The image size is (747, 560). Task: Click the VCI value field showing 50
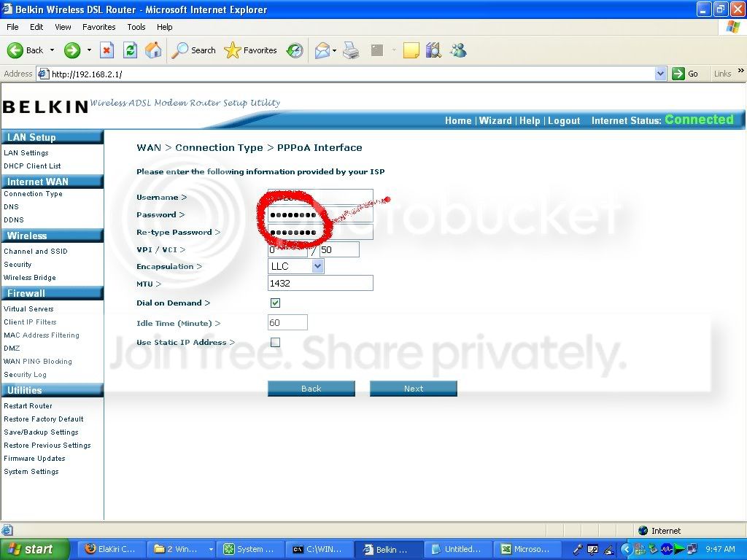[x=339, y=249]
